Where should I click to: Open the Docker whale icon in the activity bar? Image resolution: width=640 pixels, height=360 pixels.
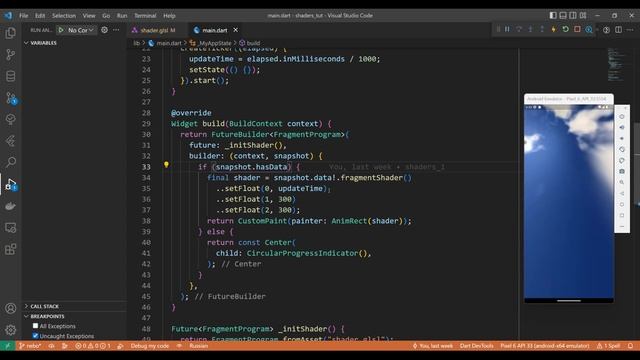[x=11, y=206]
